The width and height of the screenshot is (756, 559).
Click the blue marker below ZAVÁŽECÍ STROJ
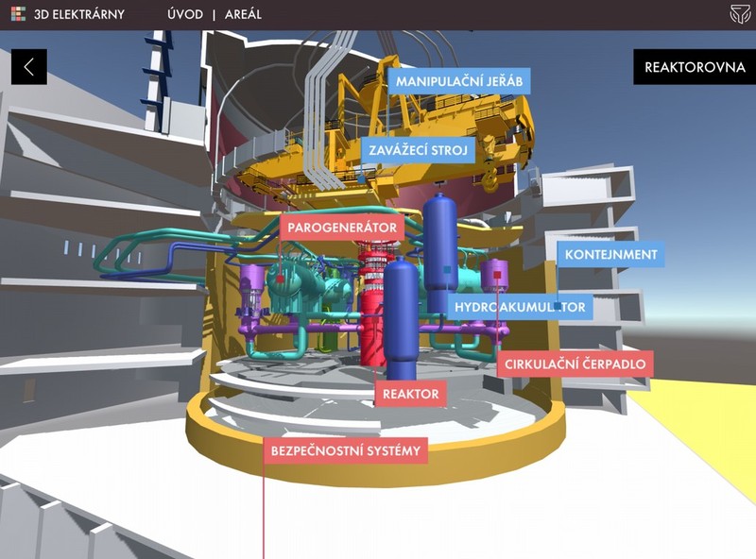pos(361,179)
